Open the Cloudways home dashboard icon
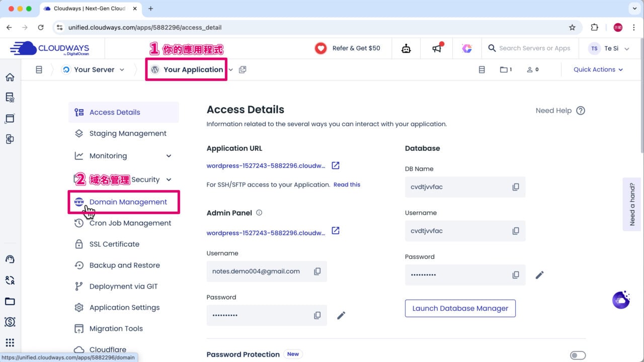This screenshot has width=644, height=362. click(x=9, y=77)
